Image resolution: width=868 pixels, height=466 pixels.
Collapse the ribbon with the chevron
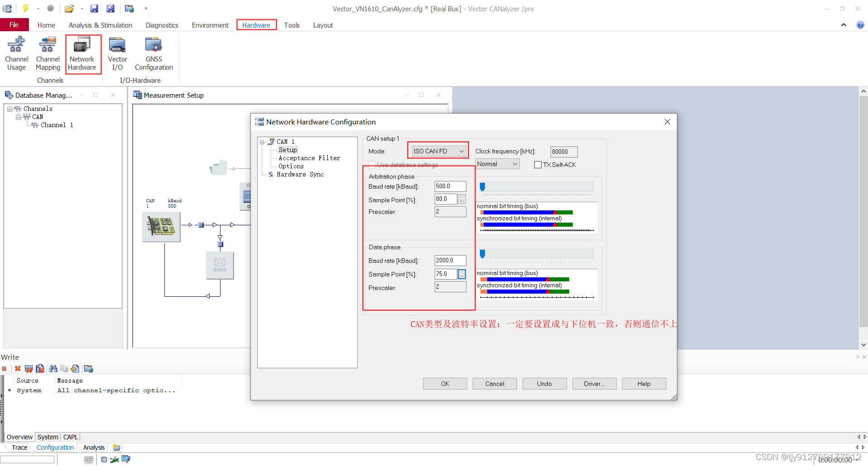844,25
